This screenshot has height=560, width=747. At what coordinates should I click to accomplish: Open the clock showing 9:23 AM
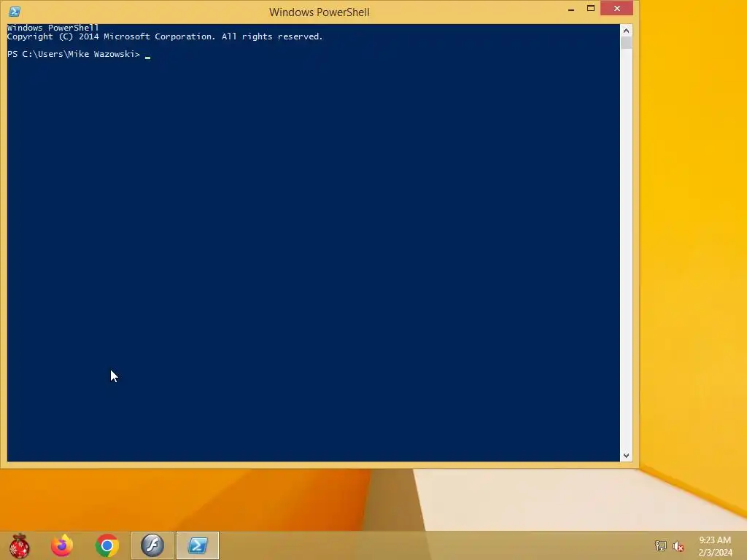[x=715, y=546]
